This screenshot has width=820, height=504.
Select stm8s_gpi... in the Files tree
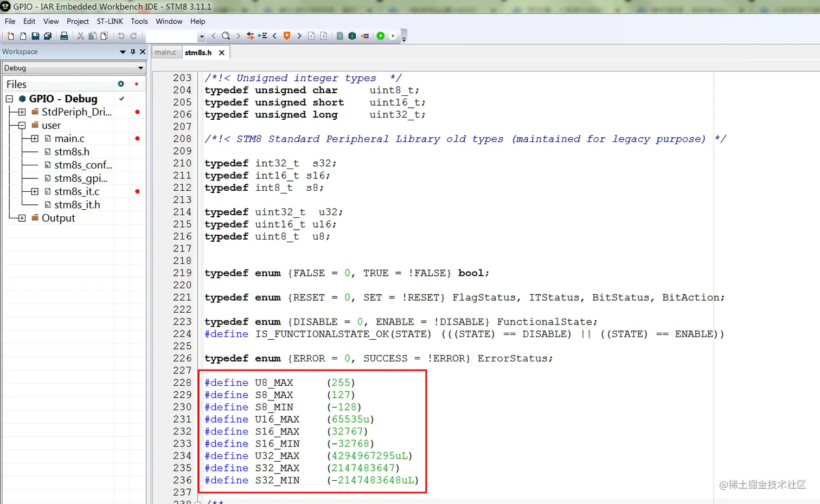pyautogui.click(x=81, y=178)
